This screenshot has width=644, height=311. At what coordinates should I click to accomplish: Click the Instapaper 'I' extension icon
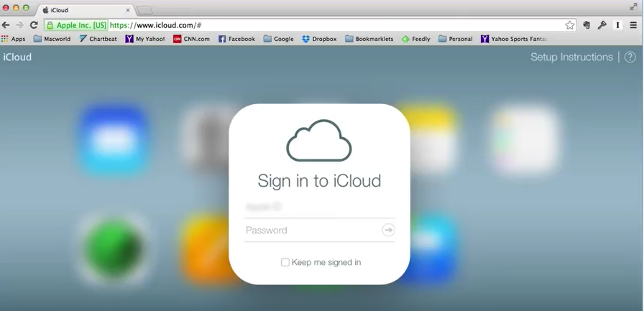point(617,25)
